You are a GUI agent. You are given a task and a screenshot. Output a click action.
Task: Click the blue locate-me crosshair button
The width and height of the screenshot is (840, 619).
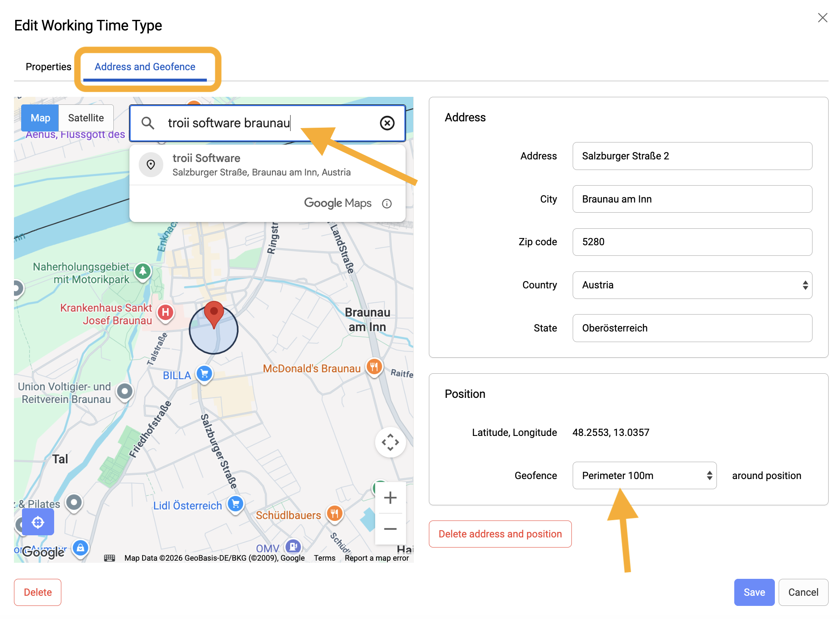coord(38,522)
